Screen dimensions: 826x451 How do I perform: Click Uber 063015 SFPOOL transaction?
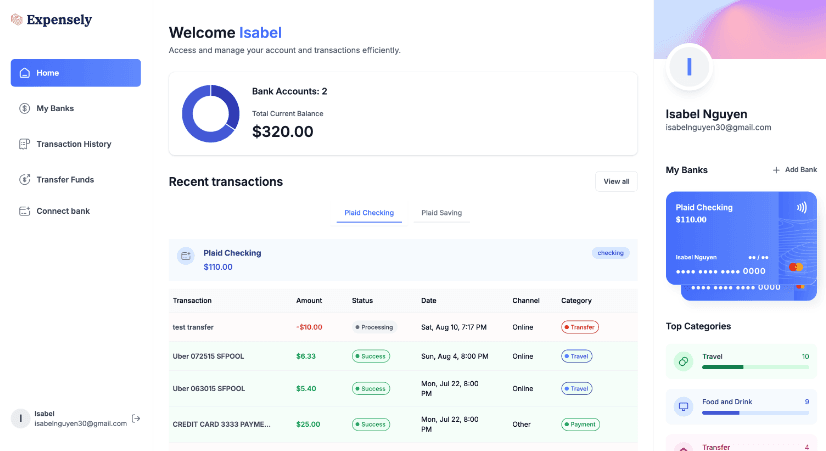[209, 388]
